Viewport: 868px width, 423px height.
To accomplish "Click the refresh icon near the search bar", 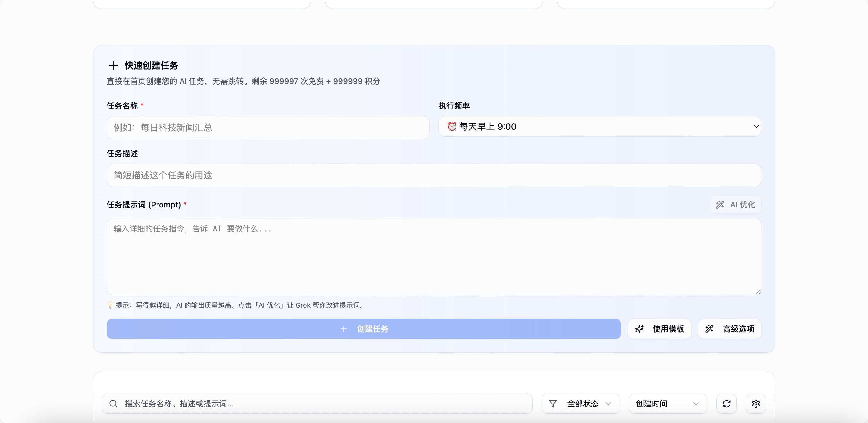I will pos(727,403).
